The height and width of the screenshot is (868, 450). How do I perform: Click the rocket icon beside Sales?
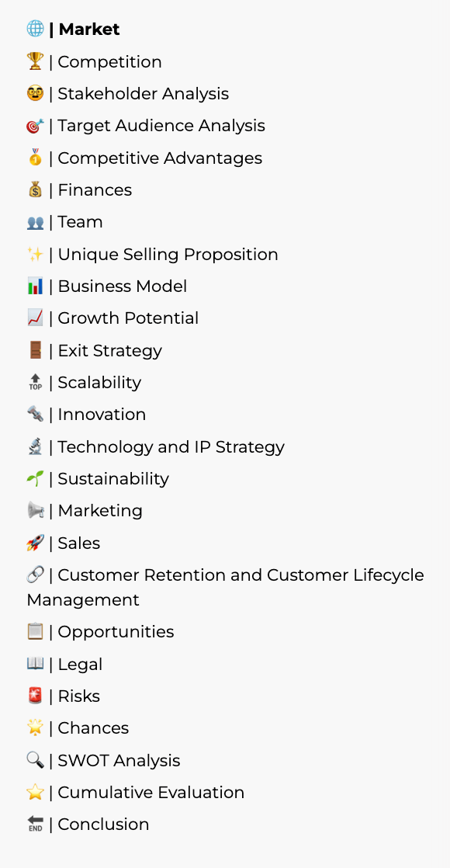coord(36,543)
